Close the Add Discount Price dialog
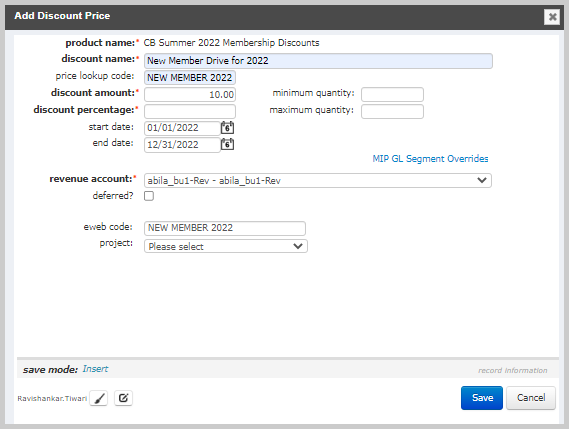Viewport: 569px width, 429px height. click(552, 17)
